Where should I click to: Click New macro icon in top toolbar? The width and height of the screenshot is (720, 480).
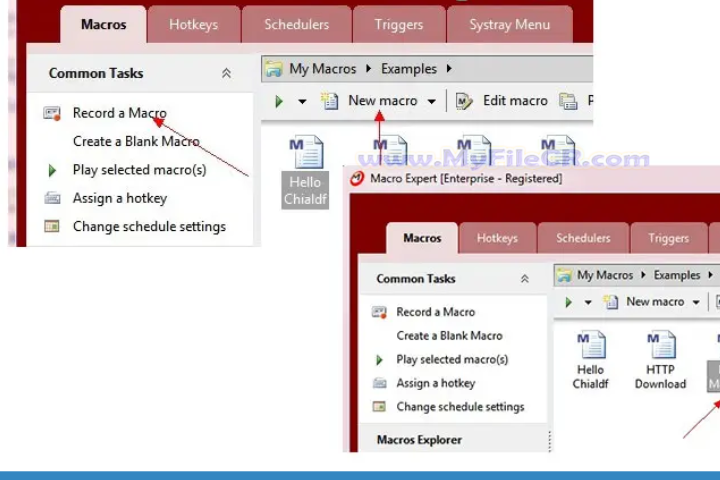(329, 101)
